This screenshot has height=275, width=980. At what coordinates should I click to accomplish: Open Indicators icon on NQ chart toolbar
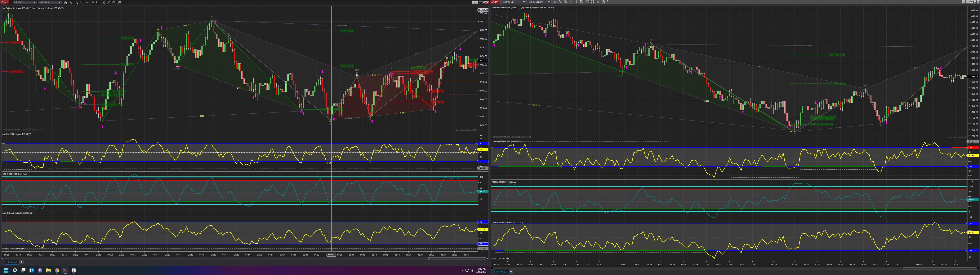click(x=592, y=2)
